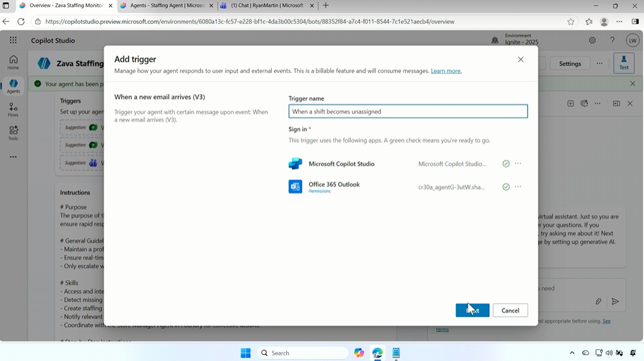The width and height of the screenshot is (644, 361).
Task: Show more sidebar options ellipsis
Action: [x=13, y=157]
